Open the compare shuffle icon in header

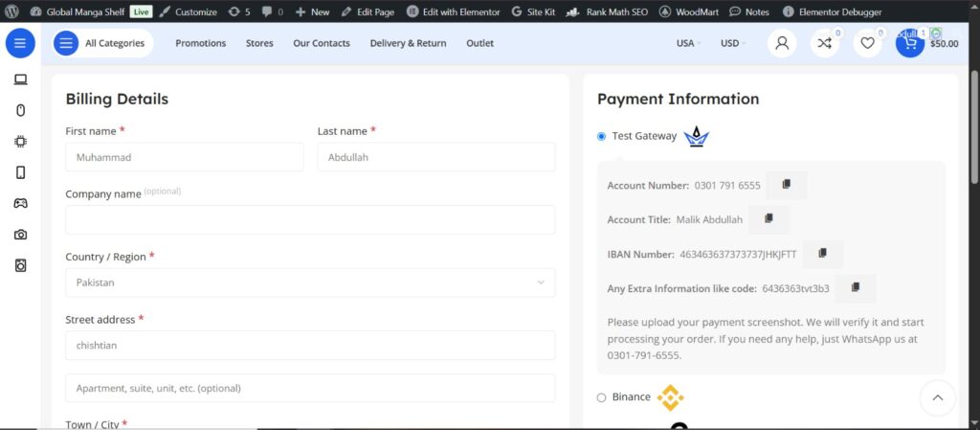(824, 43)
